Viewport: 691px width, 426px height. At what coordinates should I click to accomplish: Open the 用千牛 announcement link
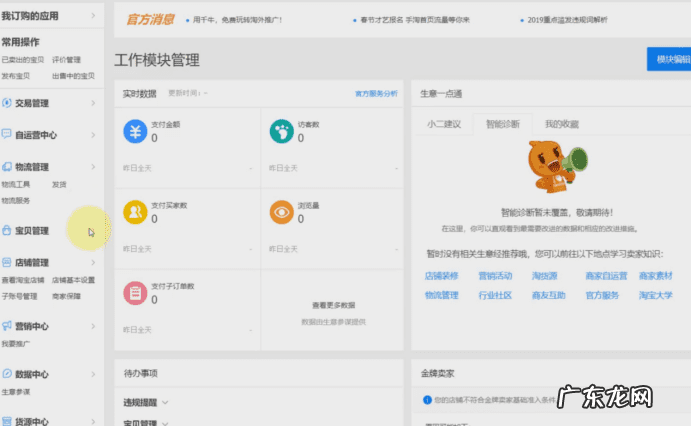click(238, 20)
